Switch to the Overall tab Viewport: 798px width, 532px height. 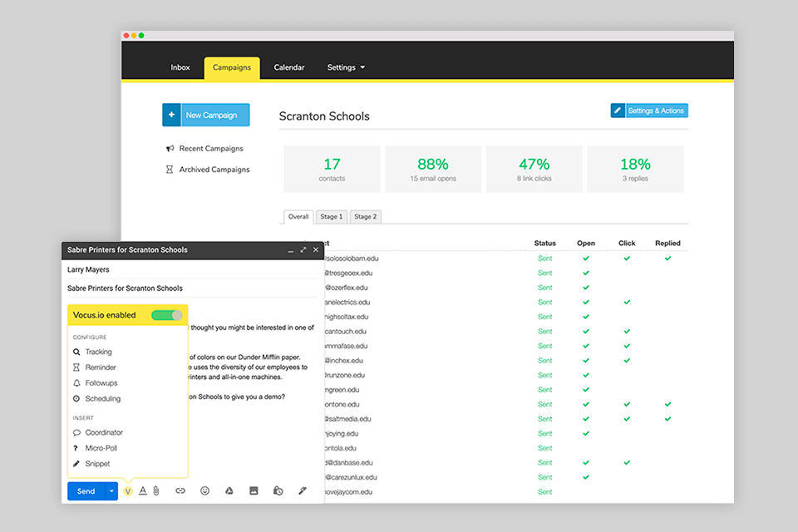pyautogui.click(x=298, y=217)
